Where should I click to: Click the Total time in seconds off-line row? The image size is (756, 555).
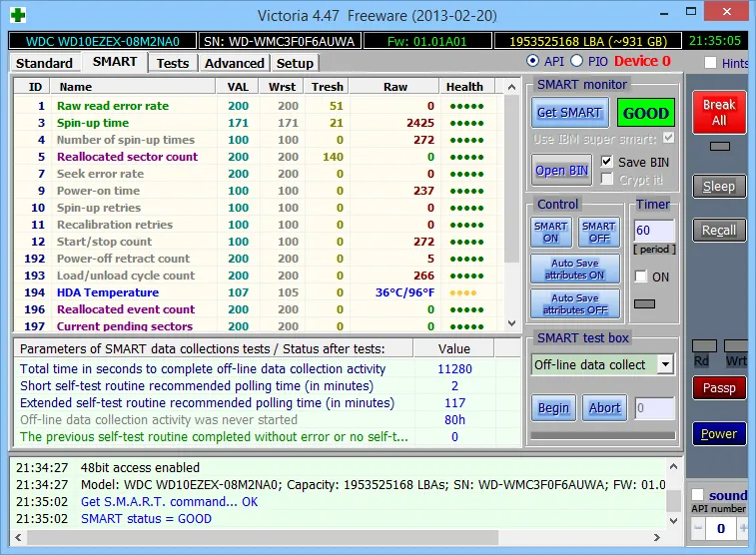pyautogui.click(x=267, y=369)
